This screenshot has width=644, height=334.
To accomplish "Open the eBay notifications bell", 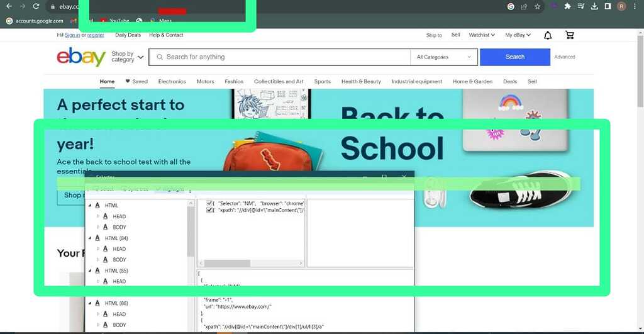I will (548, 35).
